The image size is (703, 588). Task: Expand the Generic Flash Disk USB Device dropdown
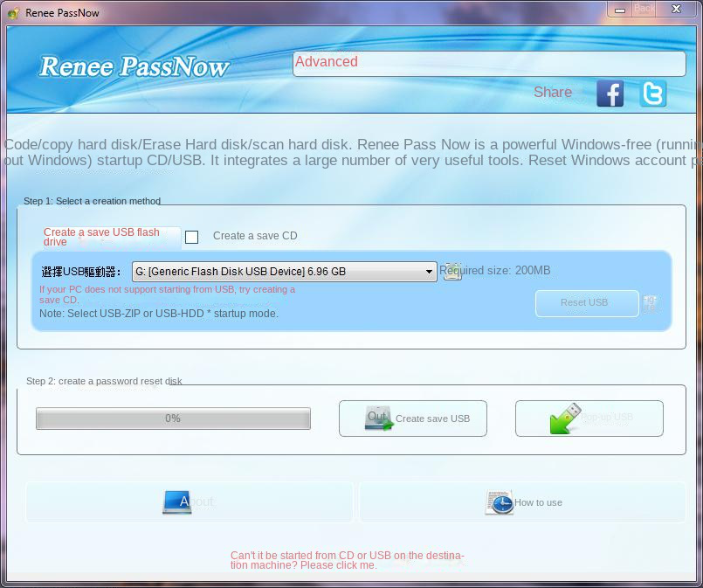coord(284,272)
